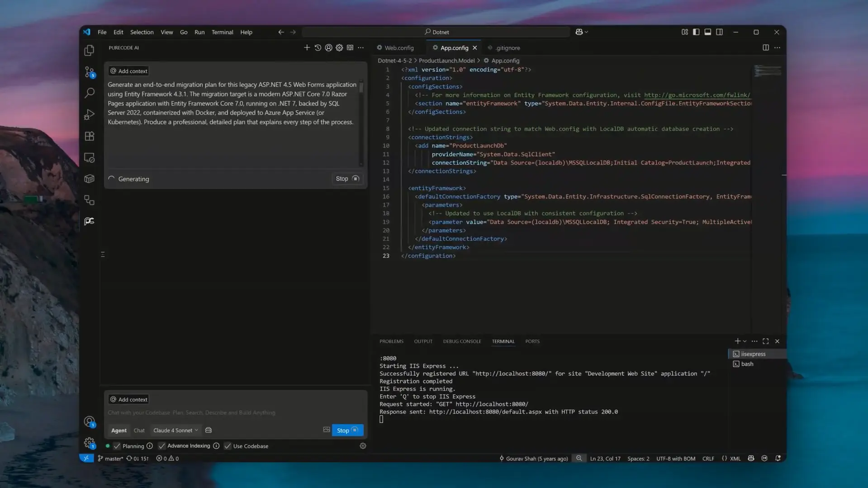868x488 pixels.
Task: Toggle the Planning checkbox
Action: (x=117, y=446)
